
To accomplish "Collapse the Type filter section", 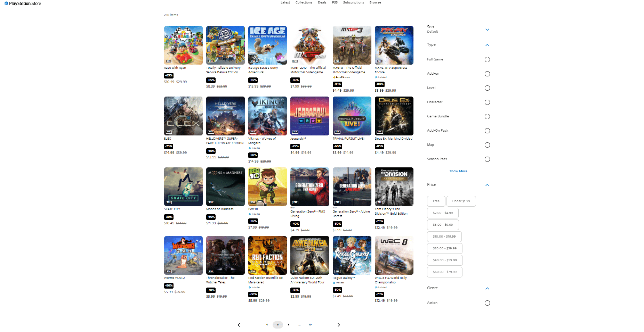I will pyautogui.click(x=487, y=45).
